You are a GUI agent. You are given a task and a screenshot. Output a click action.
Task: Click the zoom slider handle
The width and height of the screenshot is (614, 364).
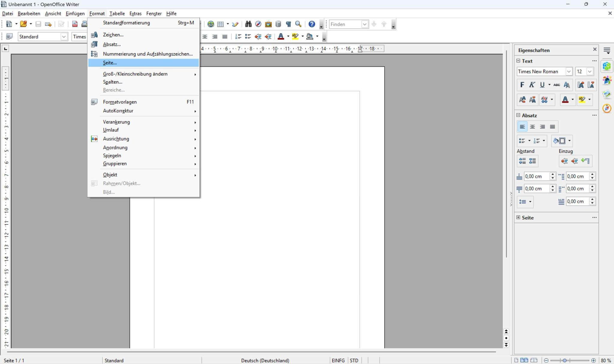[565, 360]
